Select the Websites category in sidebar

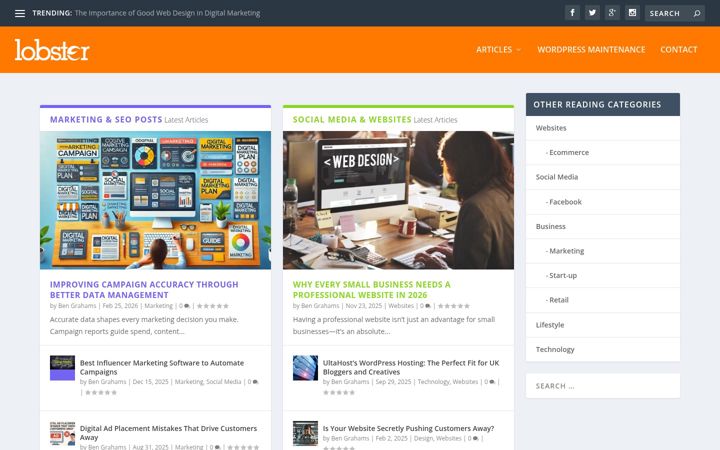pos(551,128)
